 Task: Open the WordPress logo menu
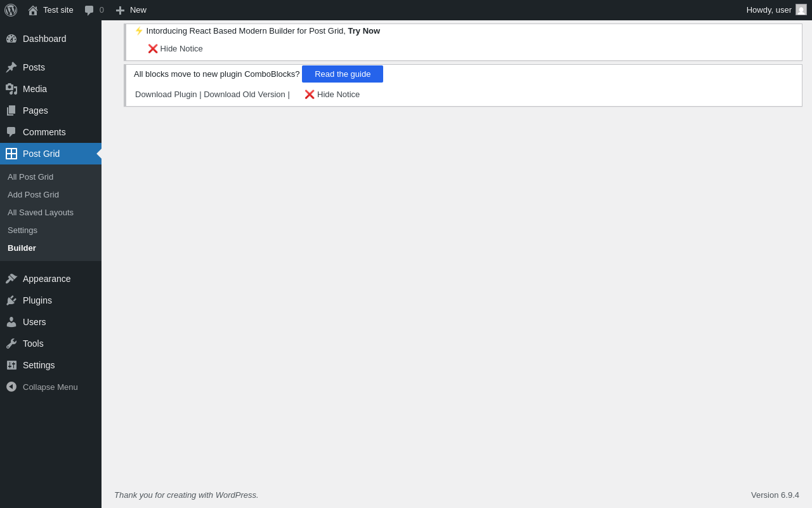[x=11, y=10]
